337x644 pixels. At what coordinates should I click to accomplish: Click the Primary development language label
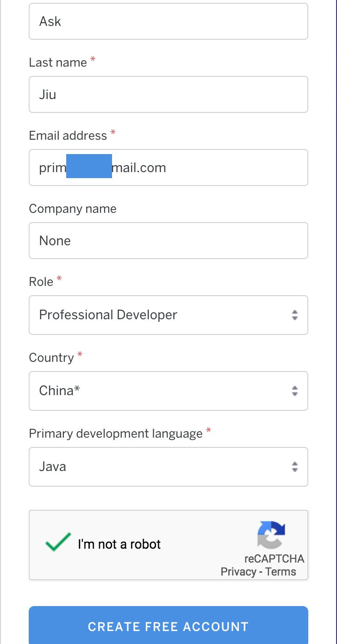(116, 433)
